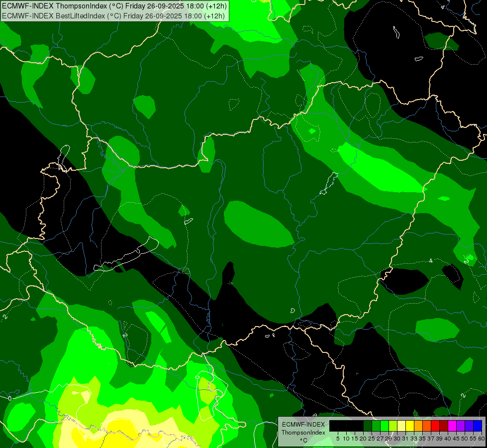Click the legend tick value 5
The image size is (487, 448).
tap(338, 439)
